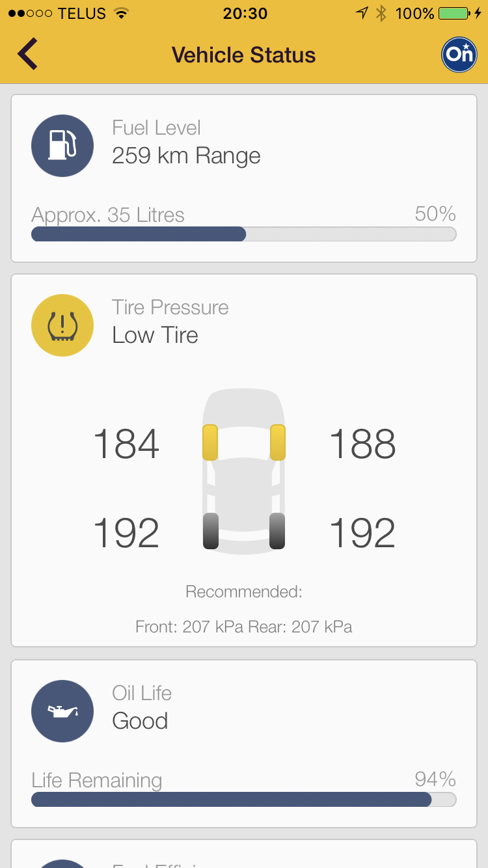
Task: Tap the Bluetooth status bar icon
Action: 381,13
